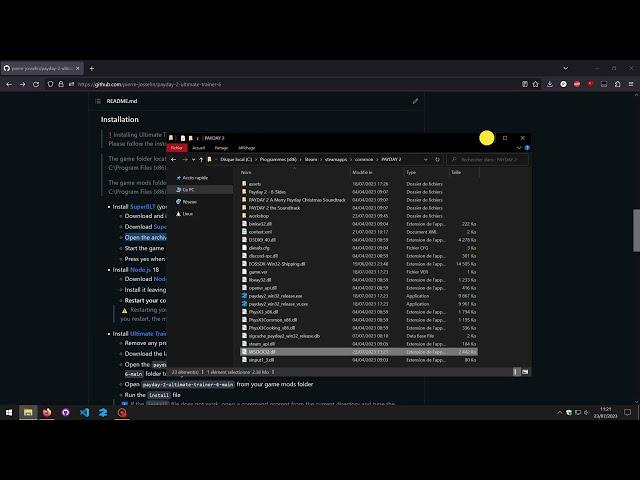640x480 pixels.
Task: Select the highlighted WSOCK32.dll file
Action: [359, 352]
